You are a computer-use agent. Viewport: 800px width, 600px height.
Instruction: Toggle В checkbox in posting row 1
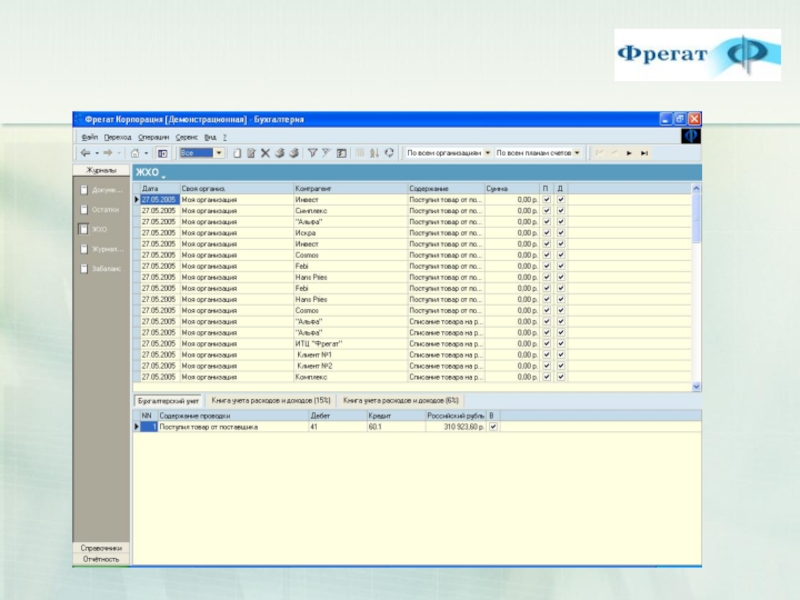pos(493,427)
